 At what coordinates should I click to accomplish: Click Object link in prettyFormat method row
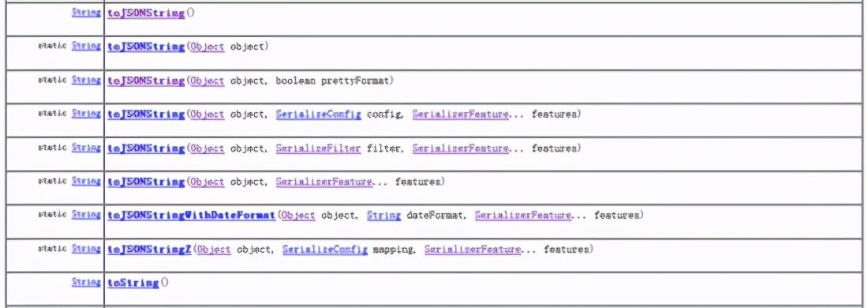pos(207,81)
